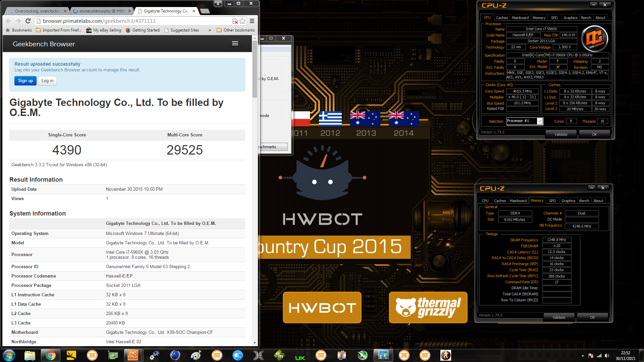Open the Imported From Firefox bookmark folder
644x362 pixels.
[x=59, y=30]
